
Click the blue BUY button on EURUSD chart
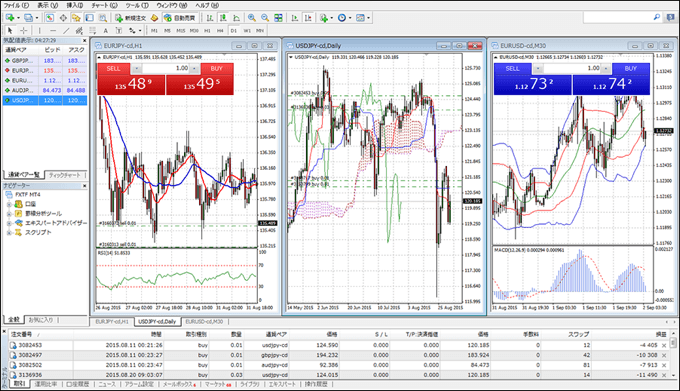pyautogui.click(x=631, y=68)
